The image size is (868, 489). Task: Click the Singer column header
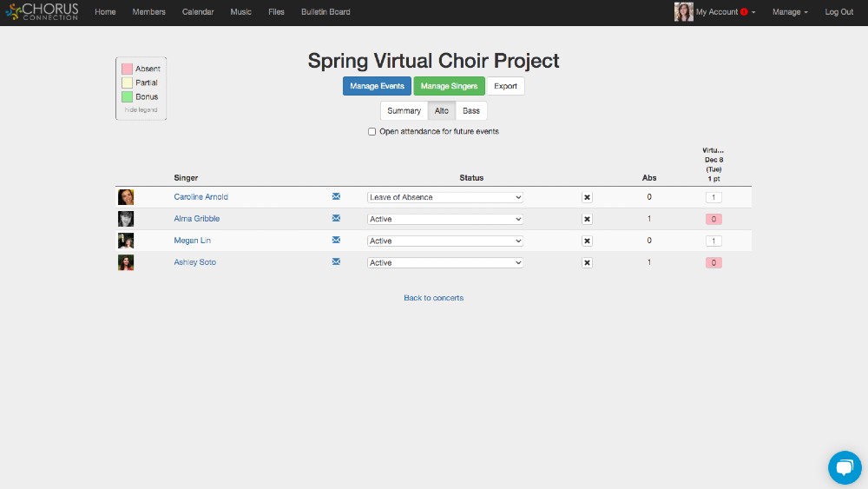[x=186, y=178]
